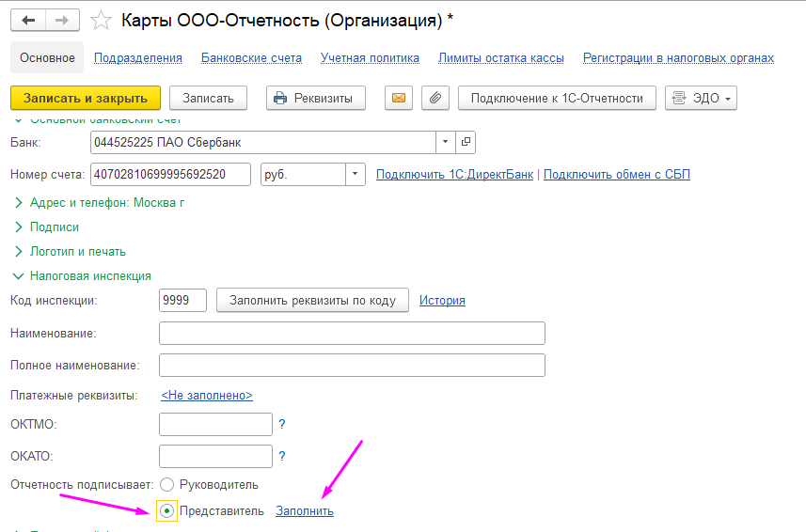806x532 pixels.
Task: Open the ЭДО dropdown menu
Action: tap(701, 98)
